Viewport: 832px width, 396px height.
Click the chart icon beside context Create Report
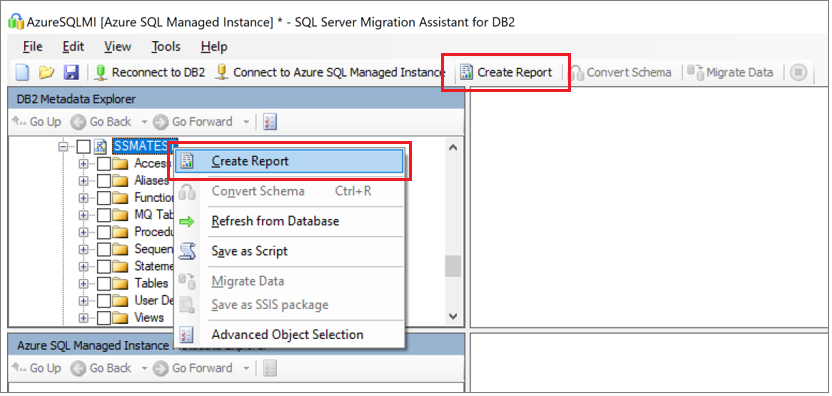click(x=187, y=161)
